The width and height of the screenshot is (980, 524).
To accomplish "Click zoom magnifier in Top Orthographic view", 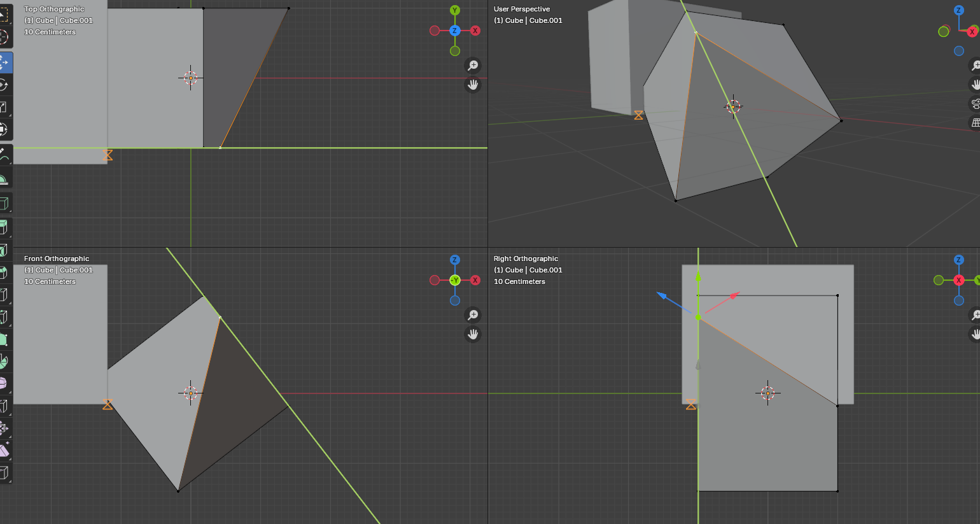I will click(473, 66).
